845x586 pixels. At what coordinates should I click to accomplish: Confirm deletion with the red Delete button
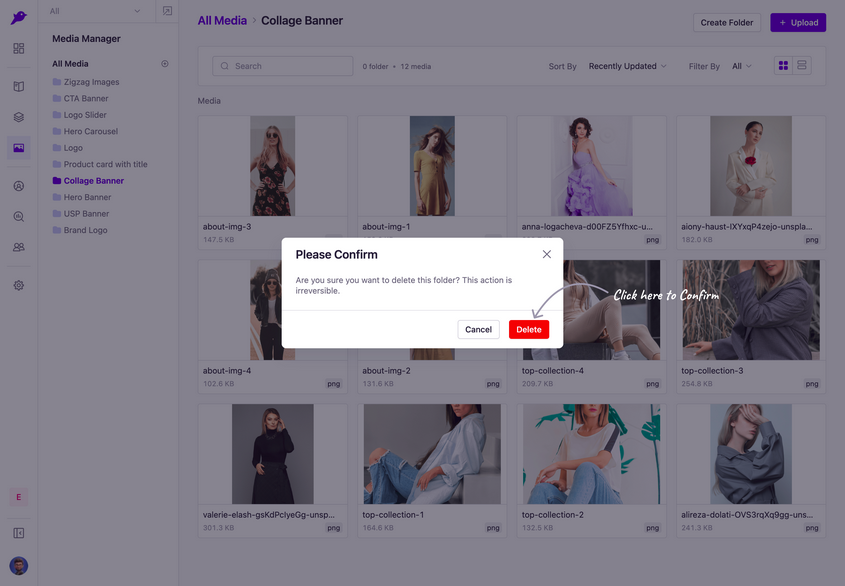529,329
